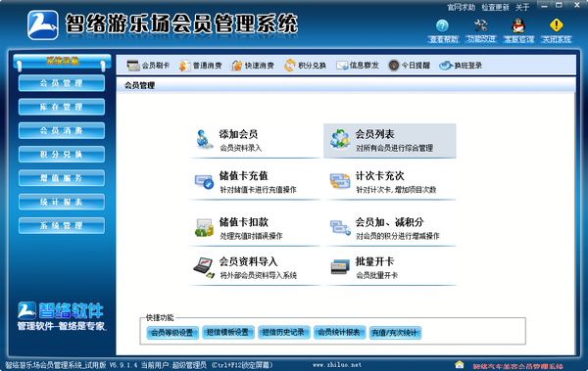The image size is (588, 371).
Task: Click the 会员等级设置 shortcut button
Action: (172, 333)
